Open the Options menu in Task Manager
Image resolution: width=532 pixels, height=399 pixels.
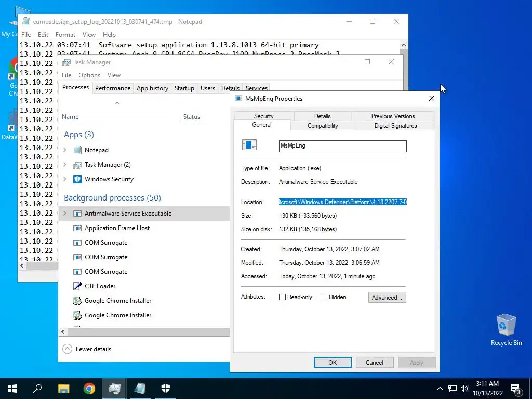tap(89, 75)
